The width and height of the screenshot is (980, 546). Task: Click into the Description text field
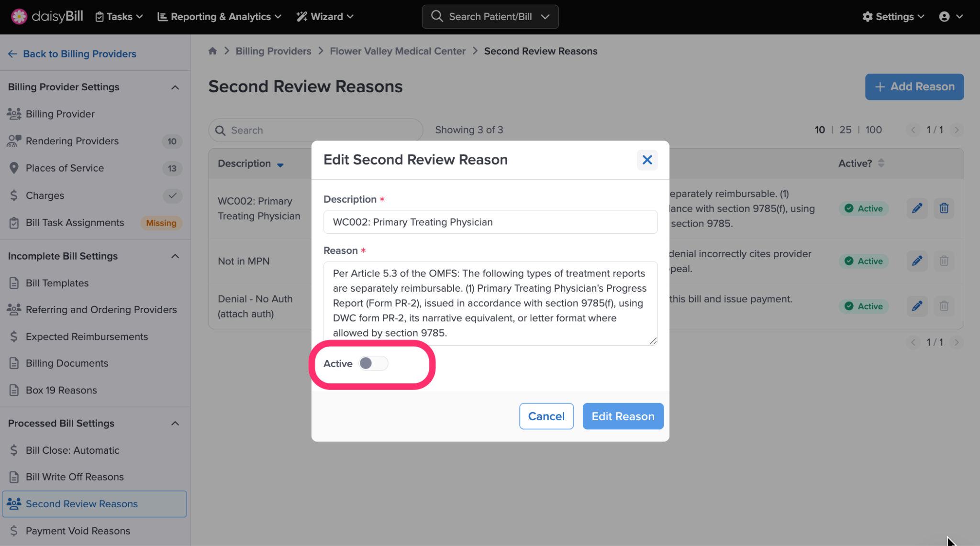coord(490,222)
